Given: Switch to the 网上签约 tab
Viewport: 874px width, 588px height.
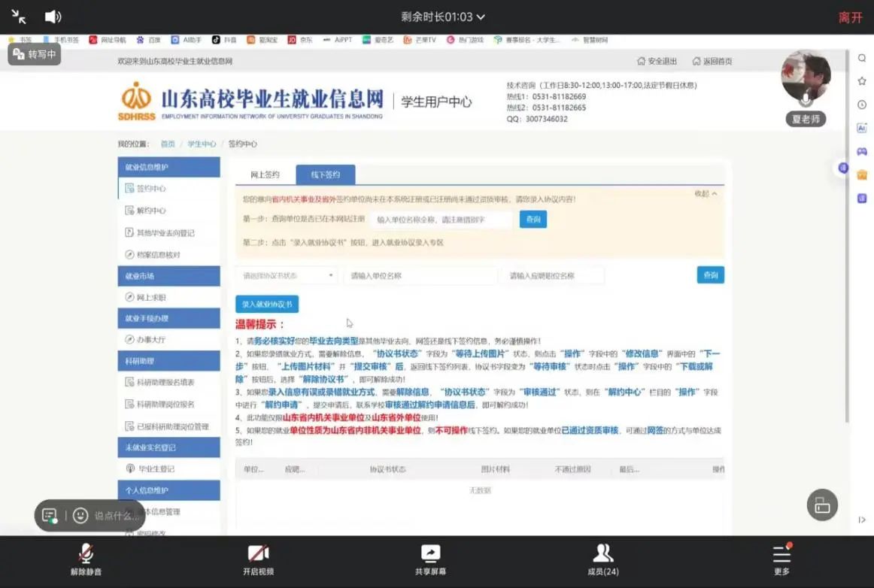Looking at the screenshot, I should (264, 174).
